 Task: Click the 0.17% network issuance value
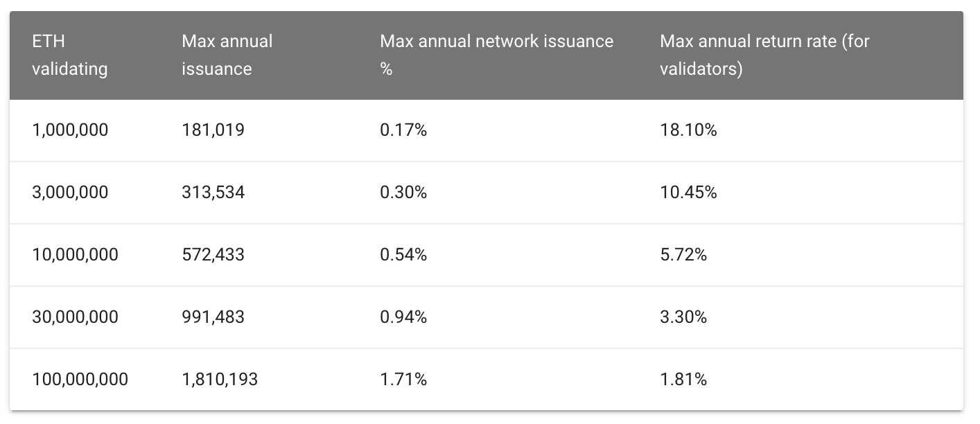click(x=403, y=130)
